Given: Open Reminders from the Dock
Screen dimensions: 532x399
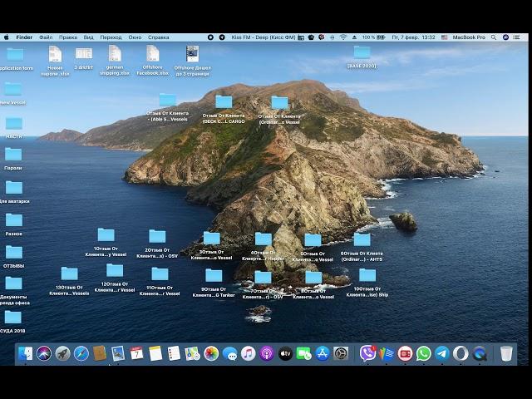Looking at the screenshot, I should tap(174, 353).
